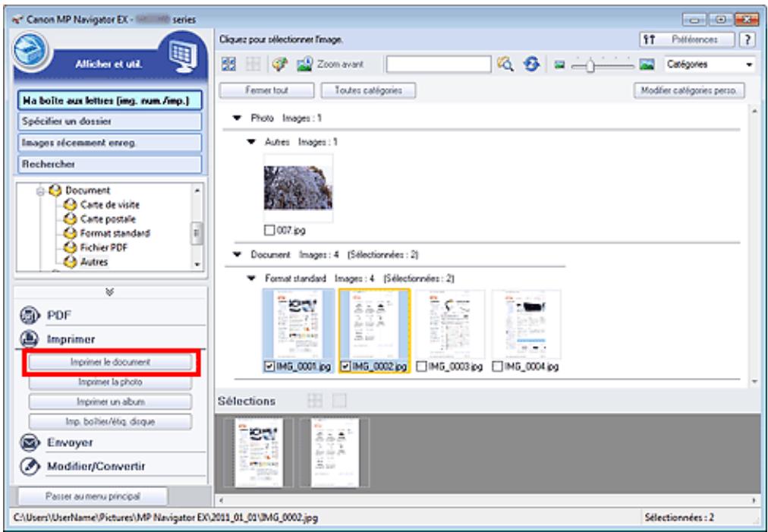Click the search magnifier icon
This screenshot has width=768, height=532.
(505, 65)
